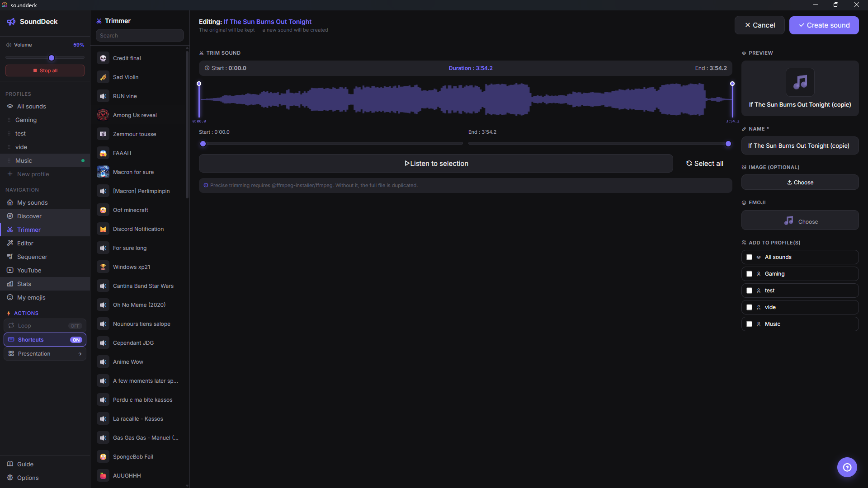Open the Sequencer navigation page

(45, 257)
